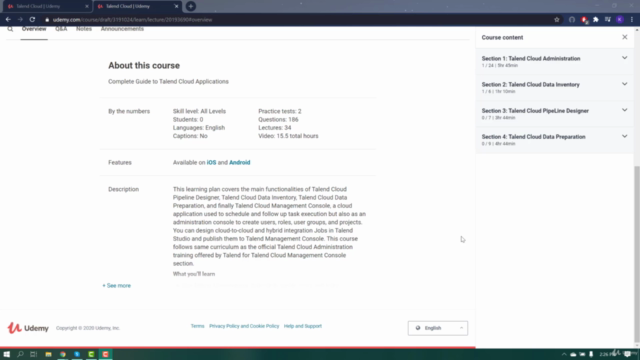640x360 pixels.
Task: Click See more to expand description
Action: (x=117, y=286)
